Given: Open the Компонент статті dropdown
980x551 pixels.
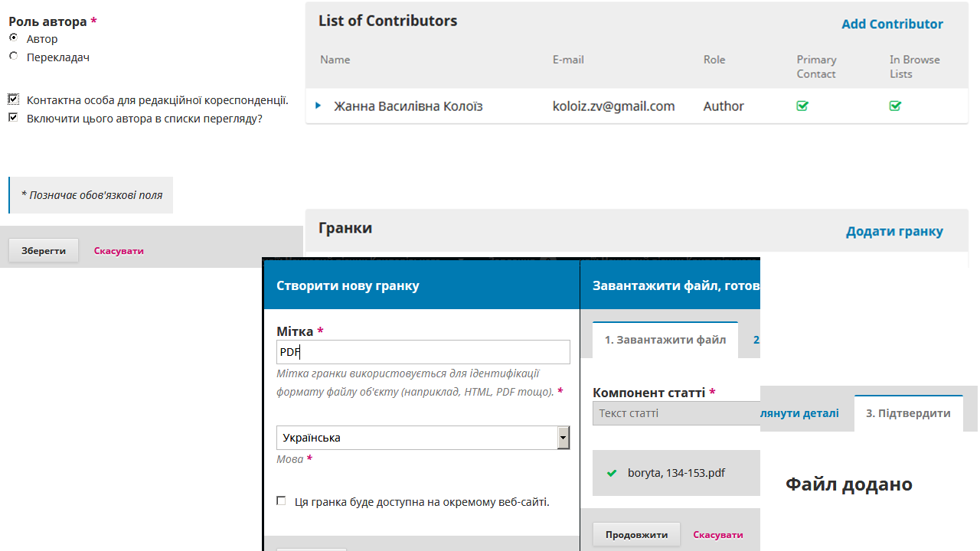Looking at the screenshot, I should click(675, 413).
